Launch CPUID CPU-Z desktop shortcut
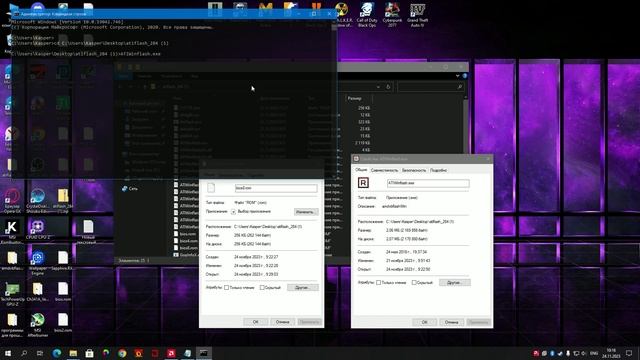 (x=38, y=231)
